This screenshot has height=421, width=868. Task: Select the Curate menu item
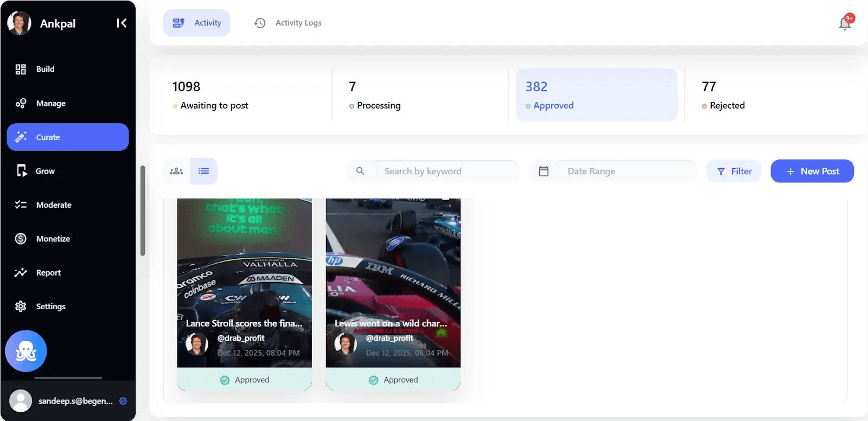[x=68, y=137]
